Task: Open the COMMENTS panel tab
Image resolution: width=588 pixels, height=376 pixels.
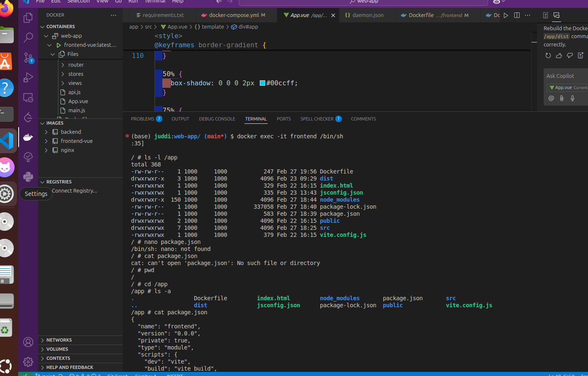Action: click(363, 119)
